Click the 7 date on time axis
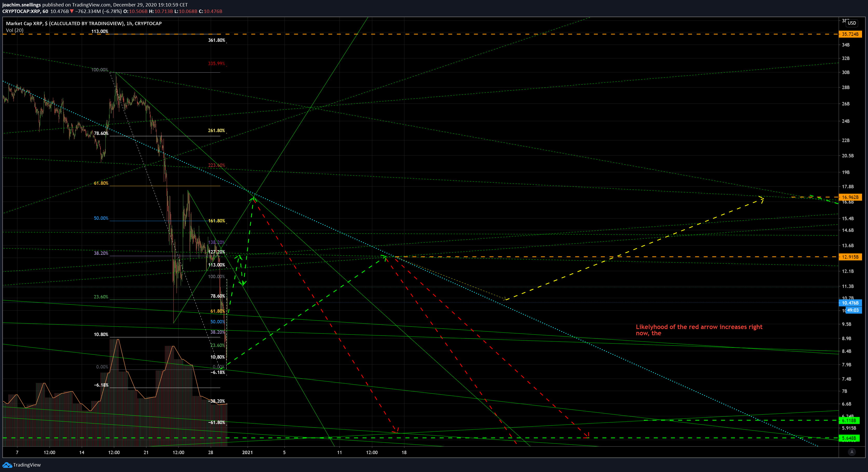Screen dimensions: 868x472 pos(17,452)
